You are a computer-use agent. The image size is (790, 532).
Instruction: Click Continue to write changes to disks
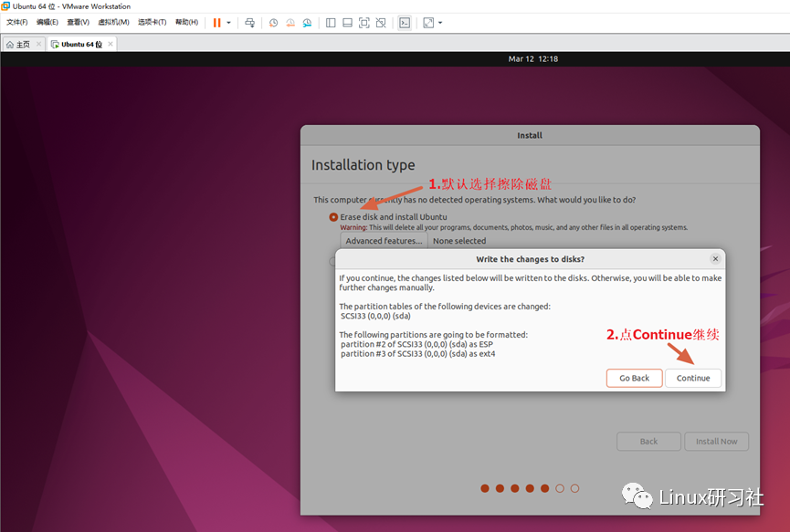pyautogui.click(x=693, y=378)
